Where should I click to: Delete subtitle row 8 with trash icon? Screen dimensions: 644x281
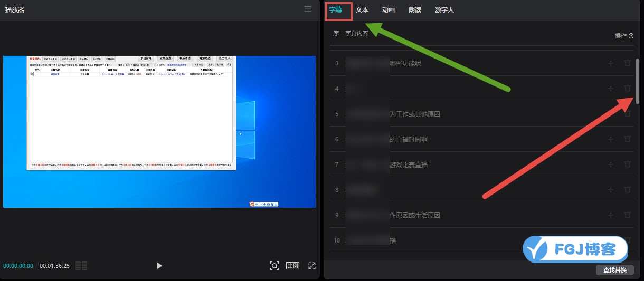[x=627, y=190]
